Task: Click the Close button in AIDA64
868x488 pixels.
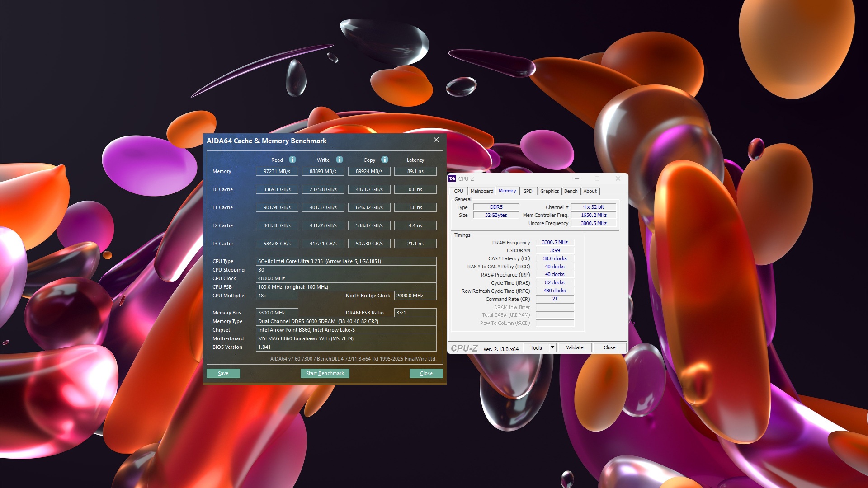Action: coord(426,373)
